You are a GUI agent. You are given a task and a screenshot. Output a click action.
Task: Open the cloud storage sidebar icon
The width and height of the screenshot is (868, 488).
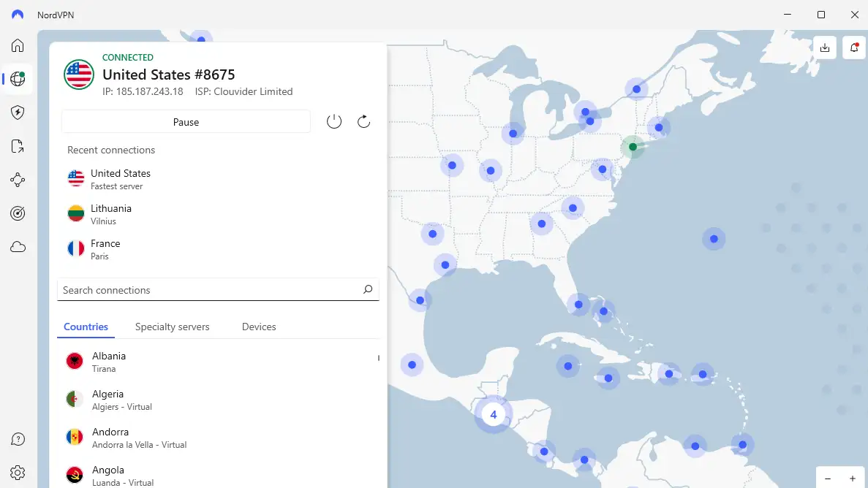coord(18,247)
